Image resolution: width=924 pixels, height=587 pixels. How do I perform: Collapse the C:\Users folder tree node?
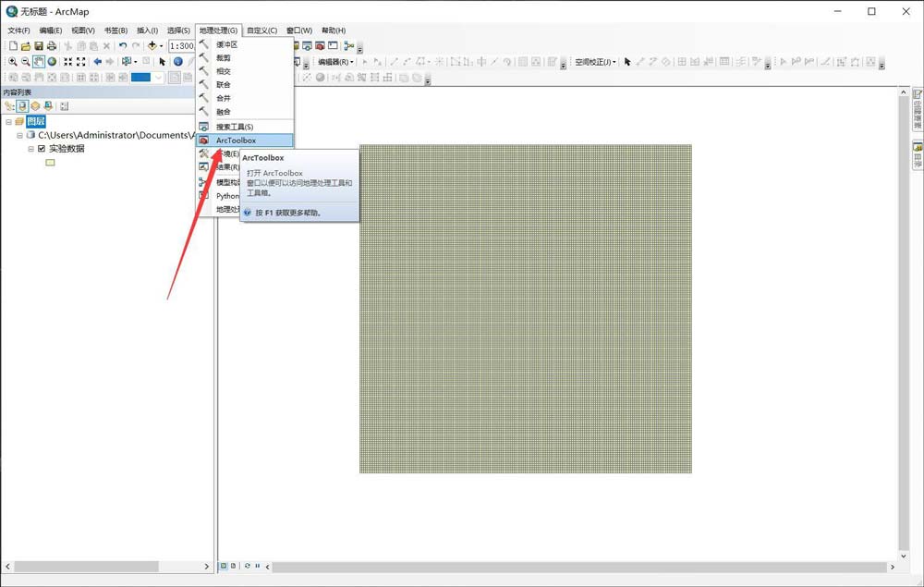tap(19, 135)
